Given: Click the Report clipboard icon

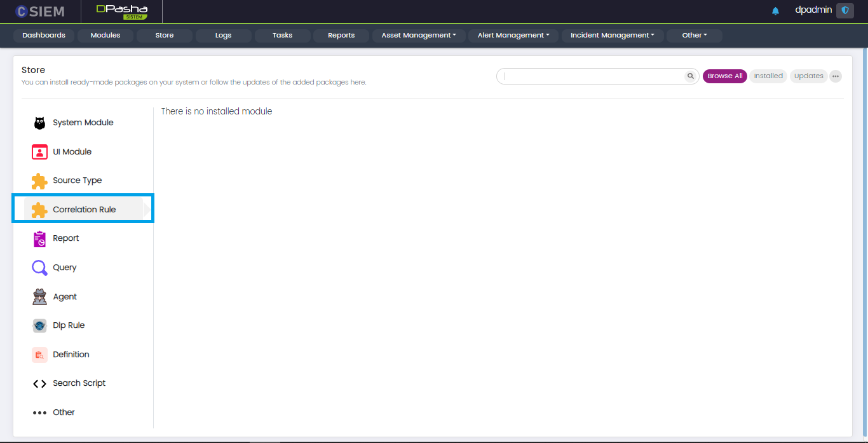Looking at the screenshot, I should point(39,239).
